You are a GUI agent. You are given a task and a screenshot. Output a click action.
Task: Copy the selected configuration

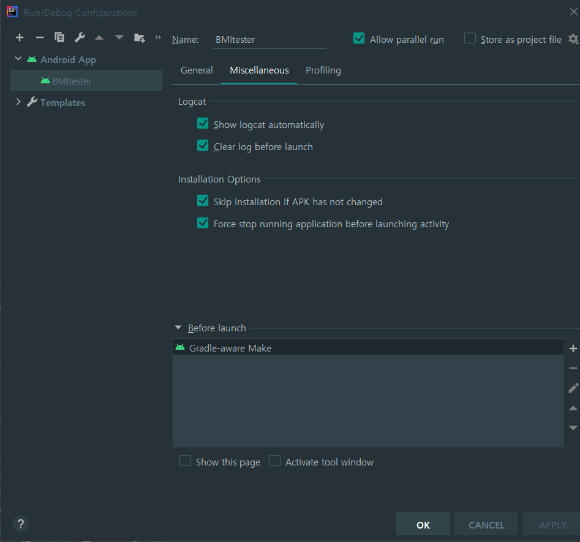click(60, 37)
